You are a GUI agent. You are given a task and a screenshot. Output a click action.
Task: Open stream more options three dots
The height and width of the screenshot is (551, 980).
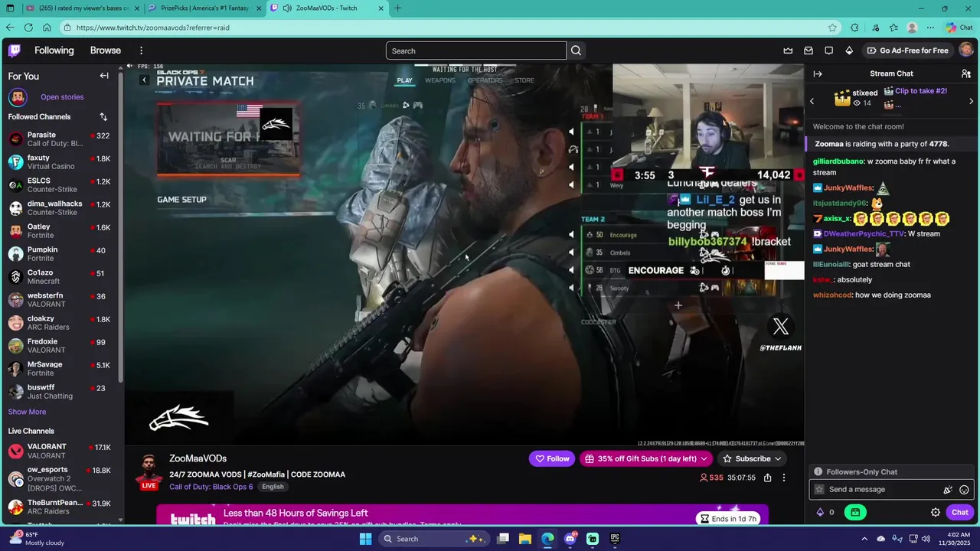coord(784,478)
